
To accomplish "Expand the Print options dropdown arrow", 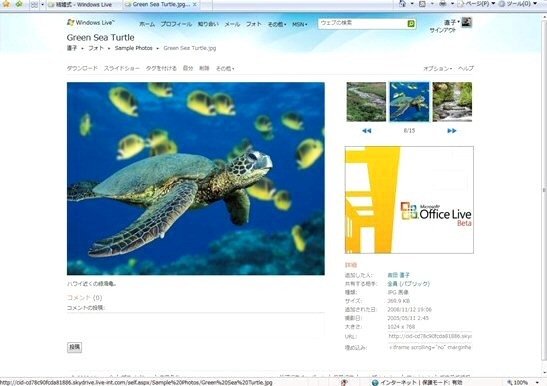I will tap(452, 4).
